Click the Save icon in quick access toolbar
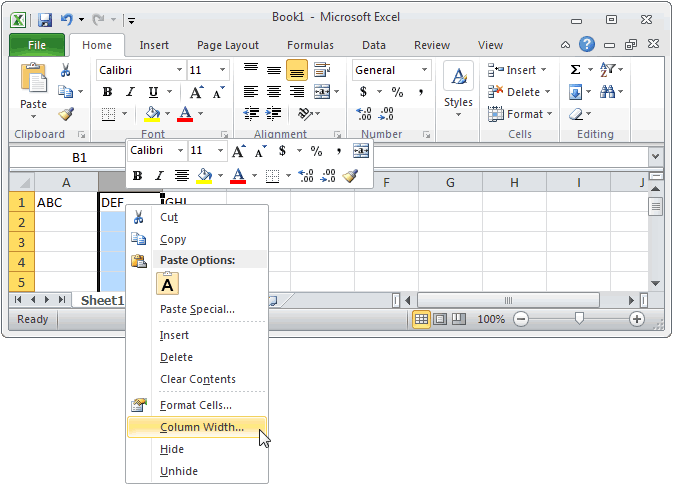The image size is (673, 486). click(45, 20)
